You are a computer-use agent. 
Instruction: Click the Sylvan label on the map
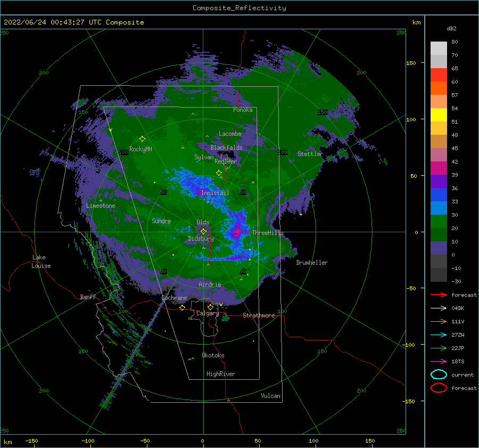(x=204, y=157)
